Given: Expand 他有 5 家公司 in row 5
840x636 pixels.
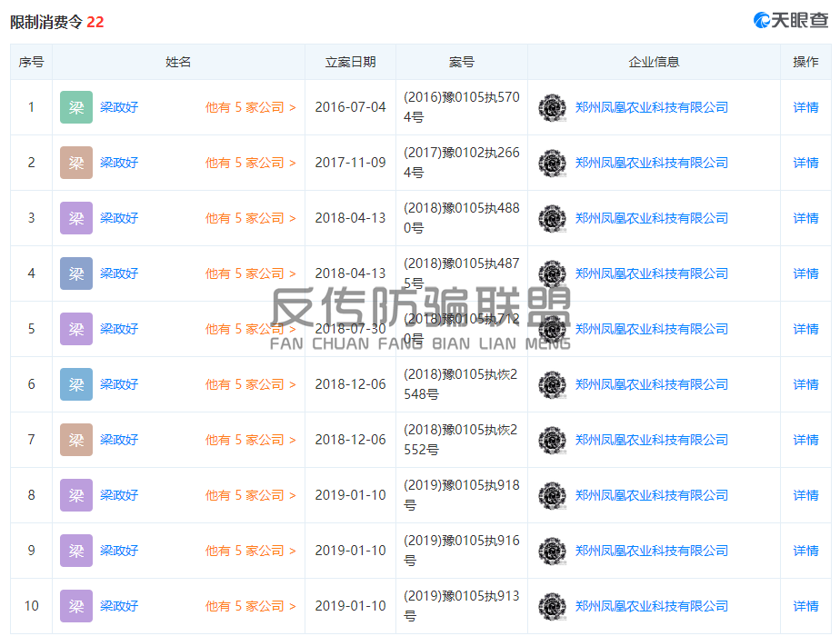Looking at the screenshot, I should point(250,329).
